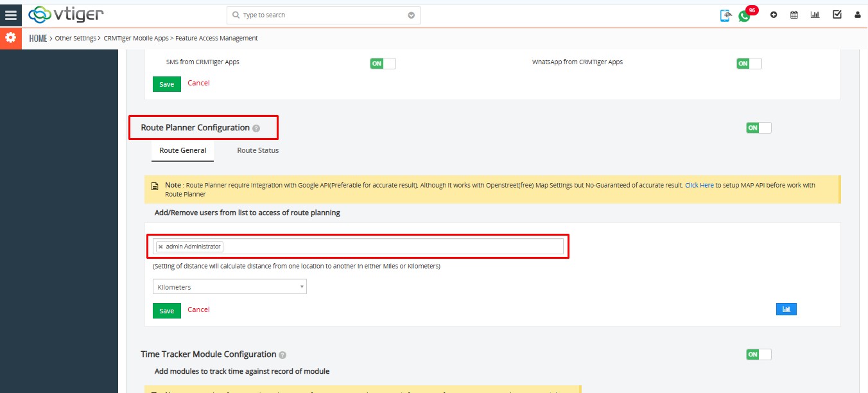Open the tasks checkbox icon in header
The width and height of the screenshot is (868, 393).
[837, 14]
